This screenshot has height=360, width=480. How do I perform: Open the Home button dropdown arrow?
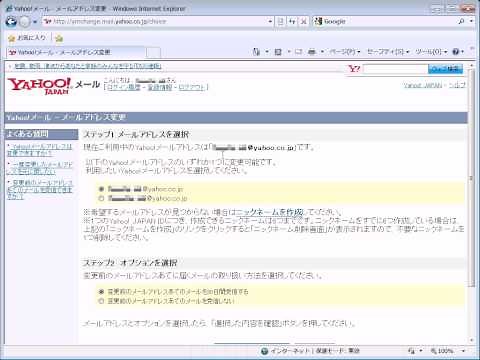[x=267, y=52]
